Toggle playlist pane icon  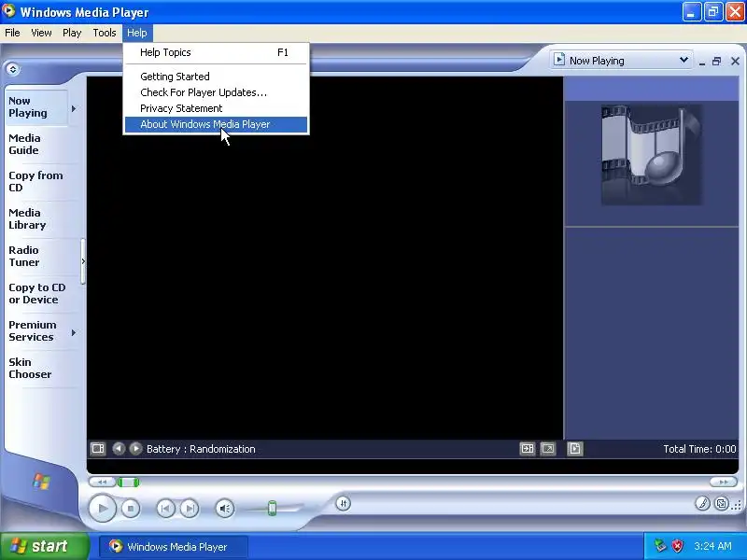[x=575, y=449]
